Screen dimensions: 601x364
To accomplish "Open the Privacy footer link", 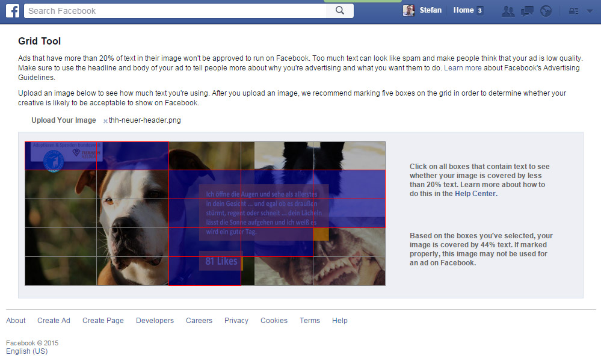I will (x=236, y=321).
